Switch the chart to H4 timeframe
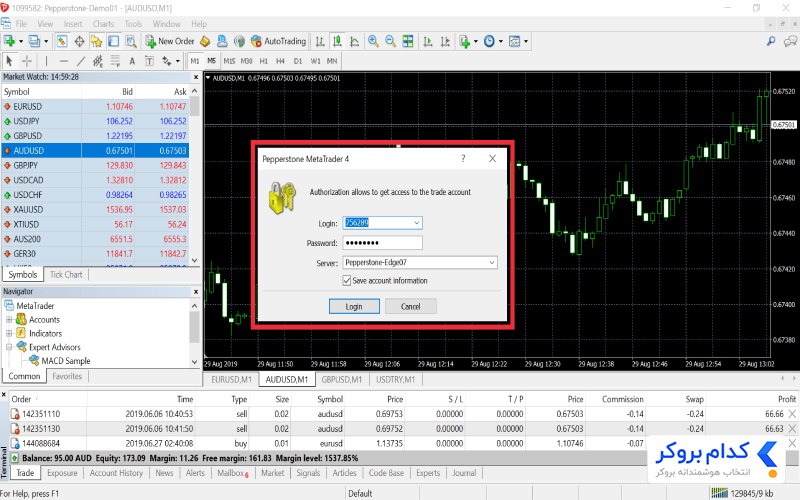The width and height of the screenshot is (800, 500). [x=280, y=61]
